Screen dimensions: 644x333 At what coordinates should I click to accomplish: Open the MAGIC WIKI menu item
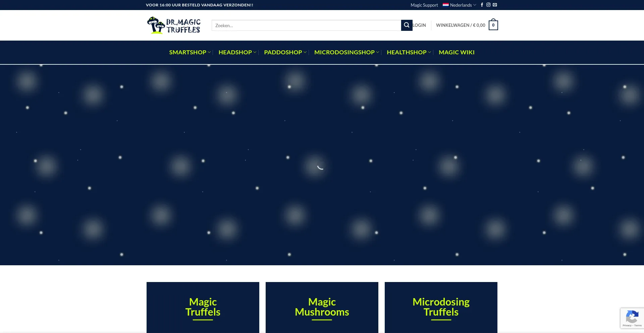pyautogui.click(x=457, y=52)
